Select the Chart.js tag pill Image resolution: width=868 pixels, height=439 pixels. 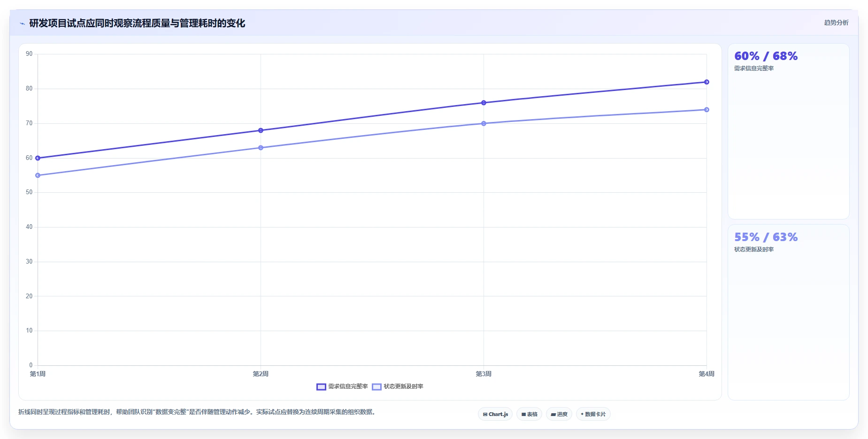495,414
